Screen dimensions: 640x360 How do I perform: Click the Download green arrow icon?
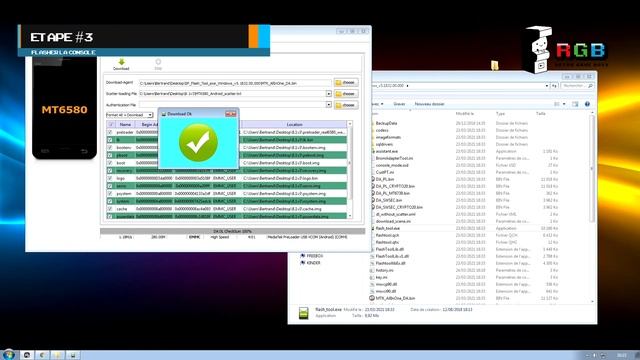point(121,62)
